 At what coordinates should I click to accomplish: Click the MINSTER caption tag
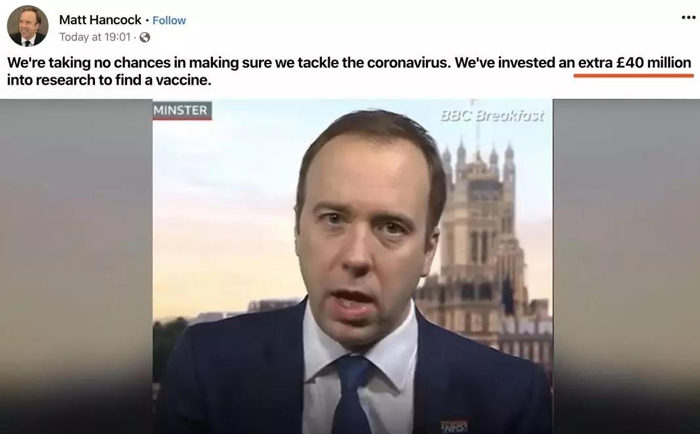coord(182,110)
